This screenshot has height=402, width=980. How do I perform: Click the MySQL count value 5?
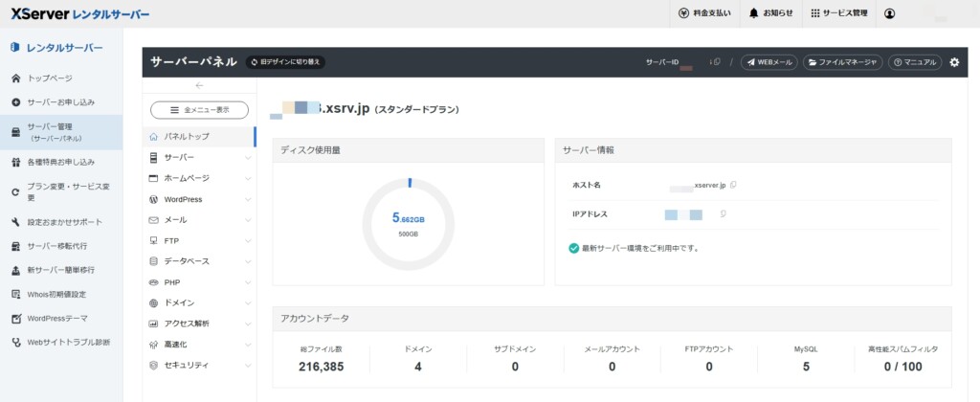806,367
